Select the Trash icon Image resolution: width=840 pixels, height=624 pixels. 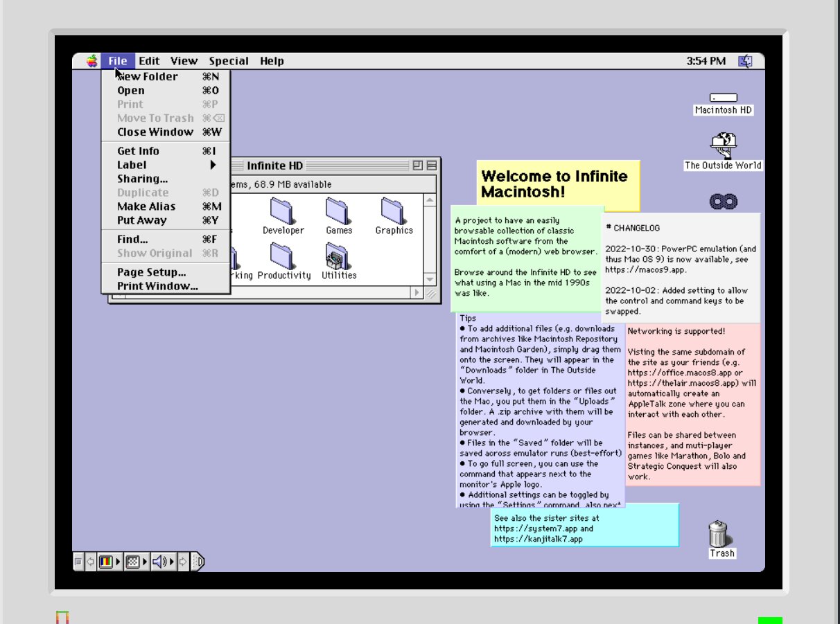click(x=718, y=533)
